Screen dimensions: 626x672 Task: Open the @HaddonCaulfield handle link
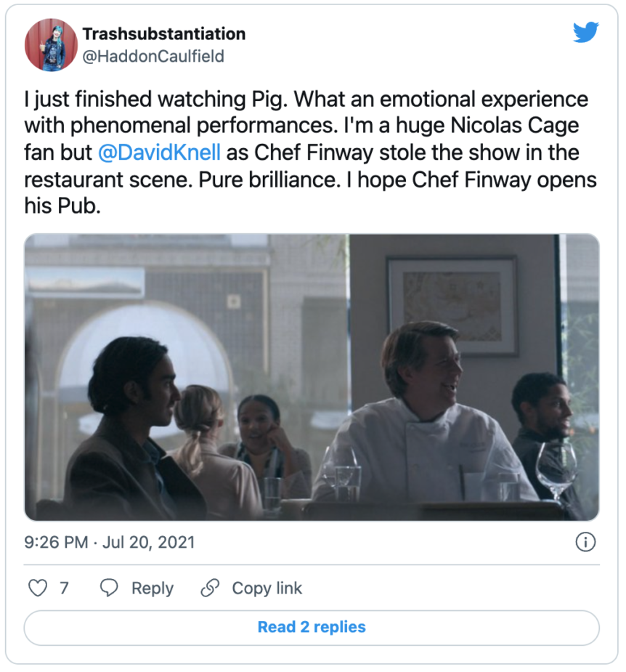(x=153, y=56)
